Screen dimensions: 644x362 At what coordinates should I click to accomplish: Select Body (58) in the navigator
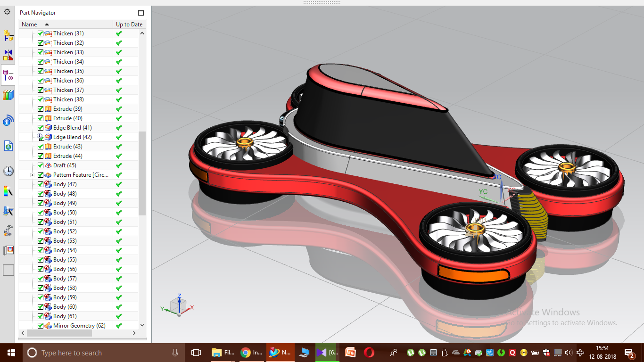click(x=65, y=288)
